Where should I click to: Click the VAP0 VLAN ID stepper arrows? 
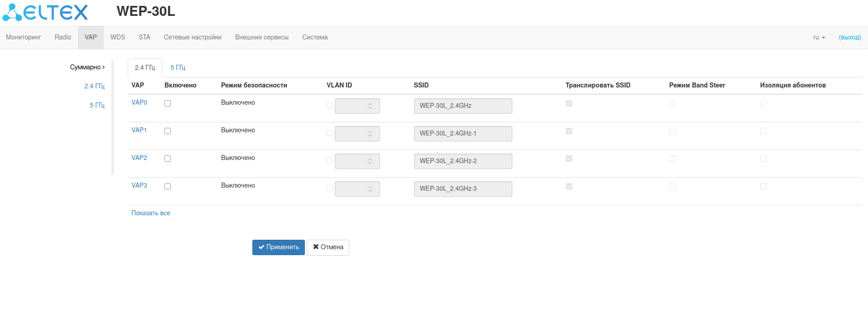pyautogui.click(x=370, y=106)
